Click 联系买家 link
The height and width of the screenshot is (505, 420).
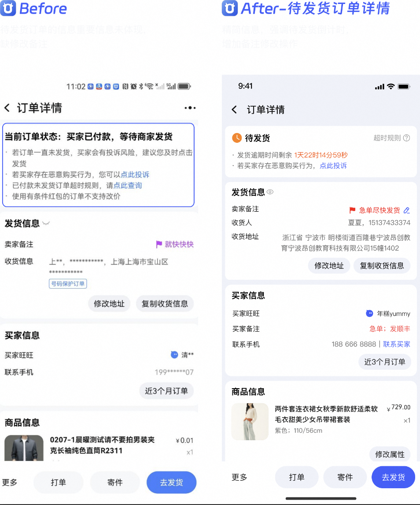[397, 344]
